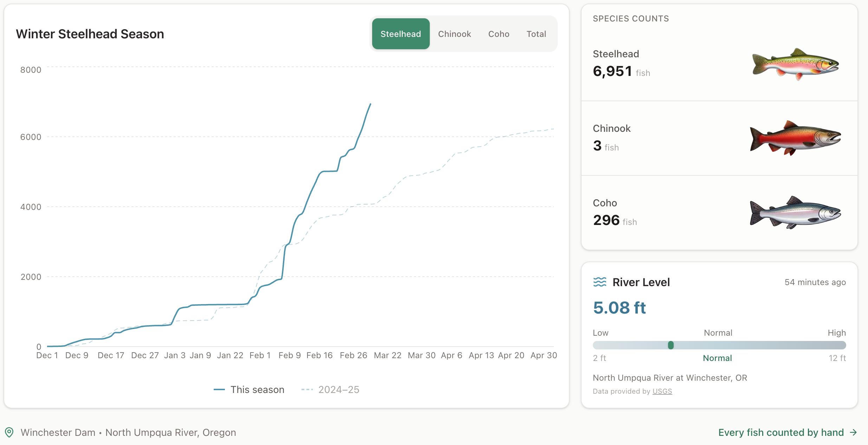Click the arrow after 'Every fish counted by hand'
Screen dimensions: 868x445
(x=853, y=432)
